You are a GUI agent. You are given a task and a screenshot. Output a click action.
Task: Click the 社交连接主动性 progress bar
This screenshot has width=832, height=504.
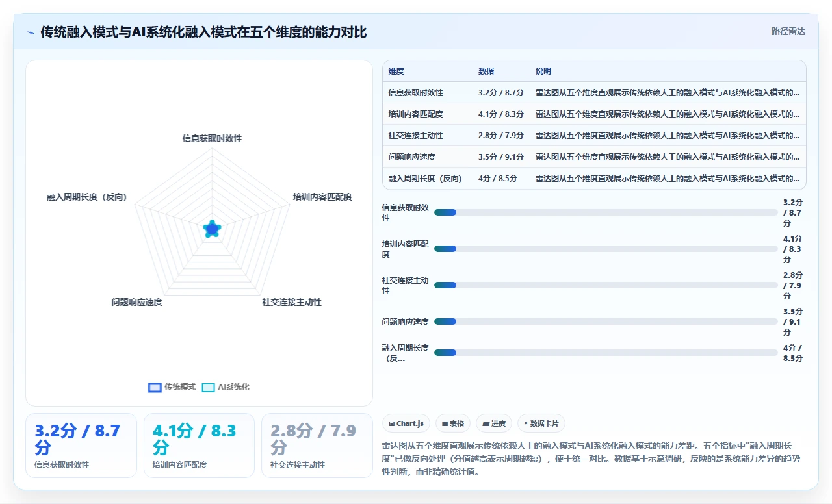pyautogui.click(x=606, y=285)
